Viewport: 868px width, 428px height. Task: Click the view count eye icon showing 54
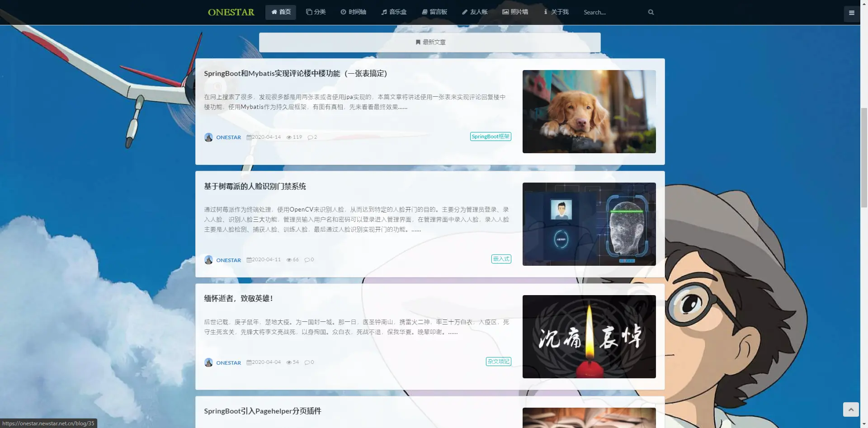tap(289, 362)
